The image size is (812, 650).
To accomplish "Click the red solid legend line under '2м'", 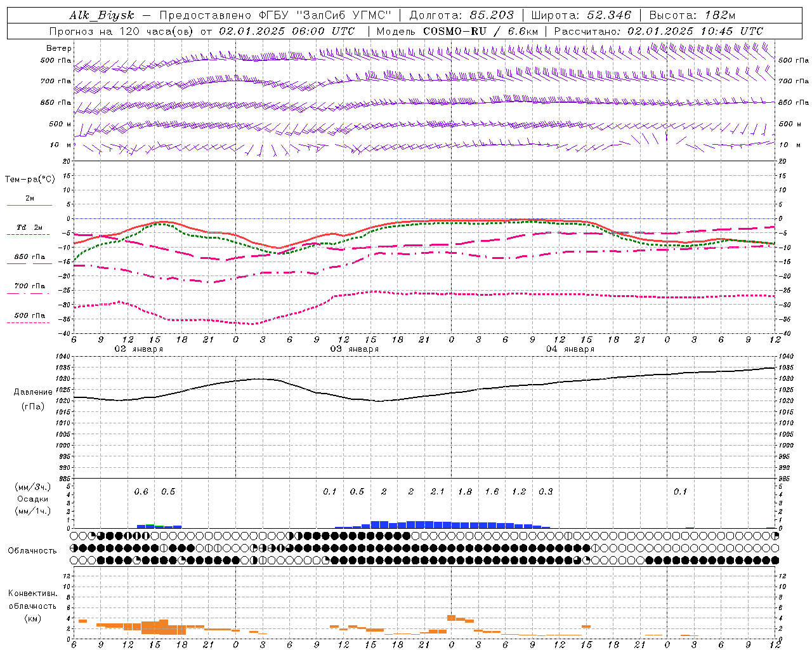I will (x=29, y=205).
